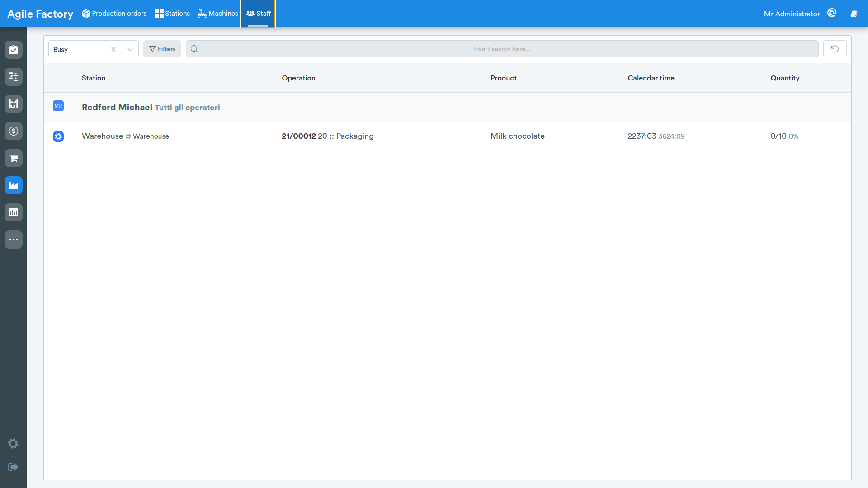The width and height of the screenshot is (868, 488).
Task: Open the Gantt planning sidebar icon
Action: 14,77
